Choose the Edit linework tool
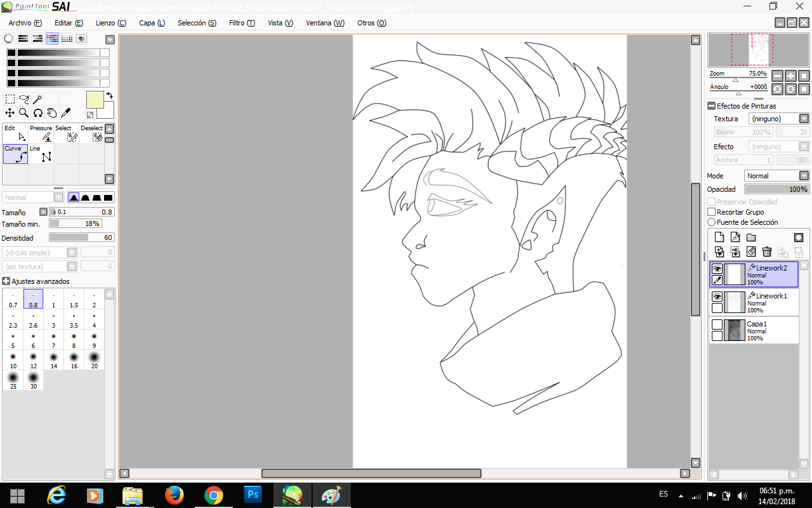Screen dimensions: 812x508 [x=15, y=133]
